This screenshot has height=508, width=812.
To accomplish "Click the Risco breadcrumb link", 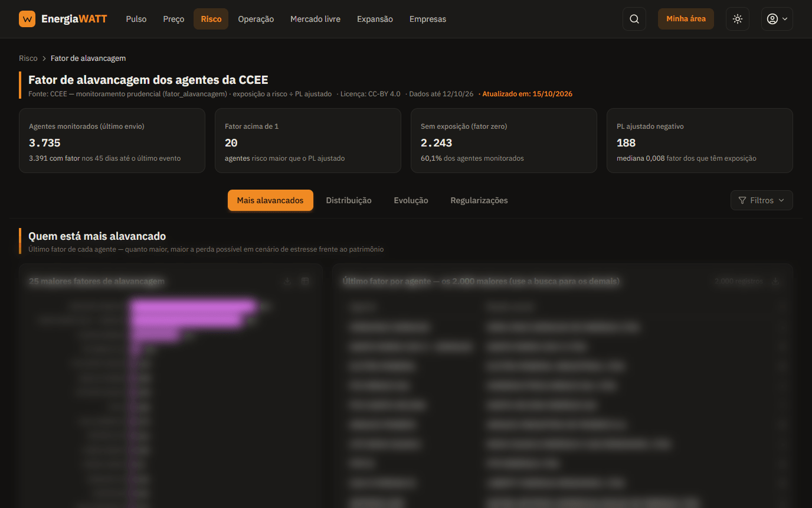I will pos(28,58).
